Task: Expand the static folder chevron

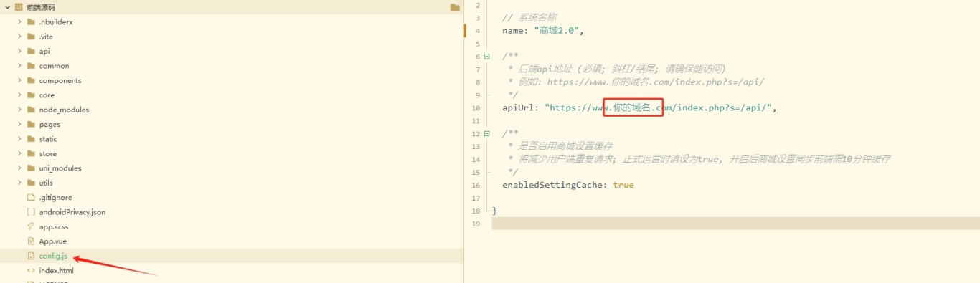Action: click(x=19, y=139)
